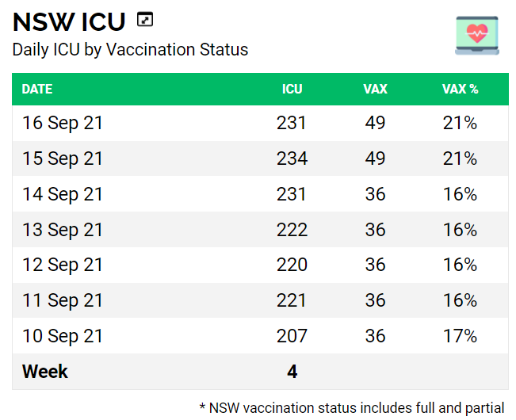
Task: Click the 15 Sep 21 date cell
Action: 63,158
